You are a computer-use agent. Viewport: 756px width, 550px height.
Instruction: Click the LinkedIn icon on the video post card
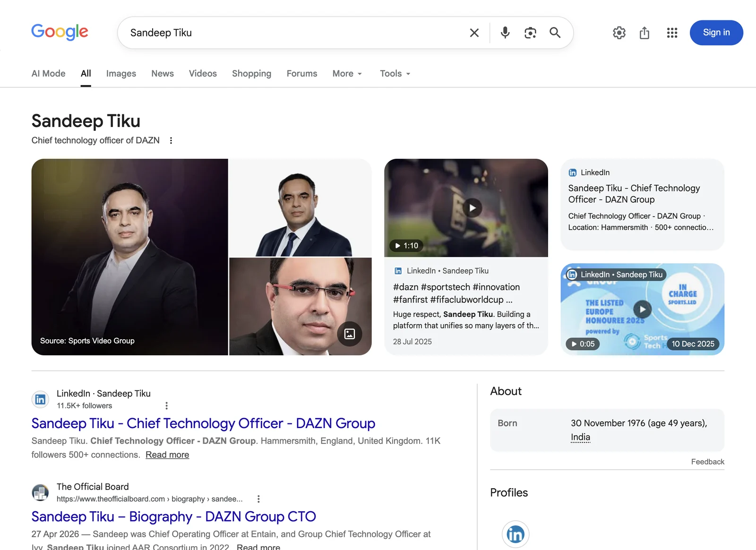pyautogui.click(x=398, y=271)
